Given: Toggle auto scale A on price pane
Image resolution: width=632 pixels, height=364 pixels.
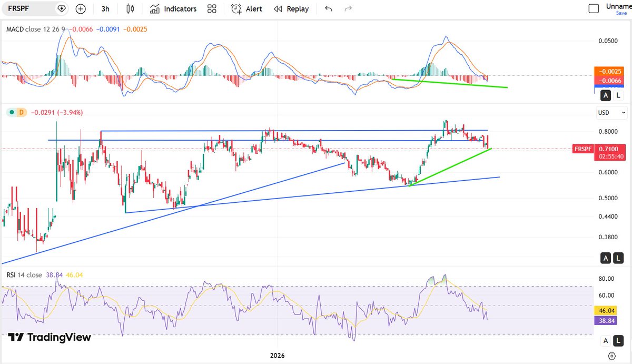Looking at the screenshot, I should coord(606,258).
